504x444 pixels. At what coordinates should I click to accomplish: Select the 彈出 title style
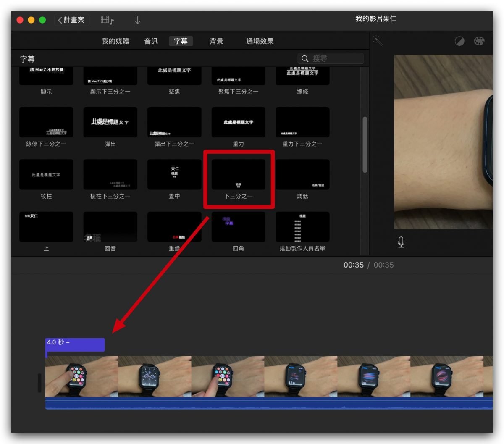(110, 122)
